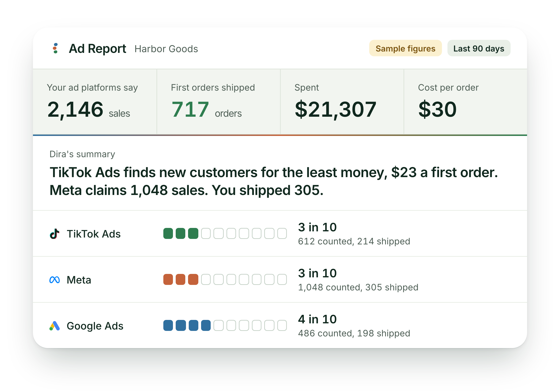Click the Harbor Goods store name

click(x=166, y=49)
